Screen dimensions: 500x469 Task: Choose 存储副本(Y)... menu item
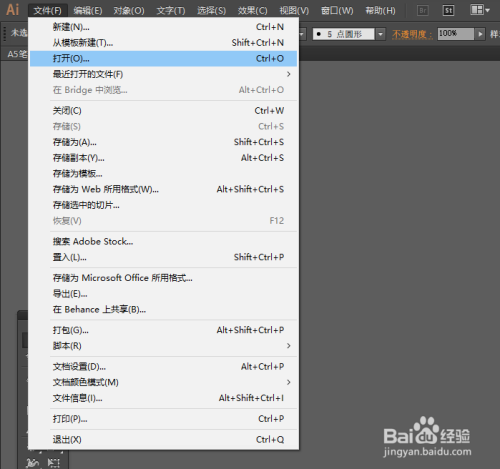pos(163,158)
